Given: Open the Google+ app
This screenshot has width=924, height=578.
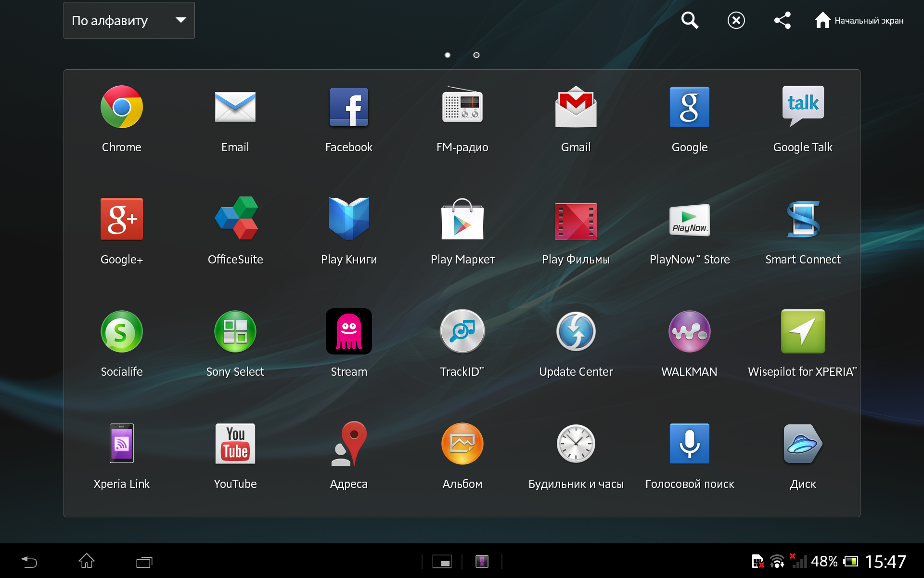Looking at the screenshot, I should pyautogui.click(x=122, y=219).
